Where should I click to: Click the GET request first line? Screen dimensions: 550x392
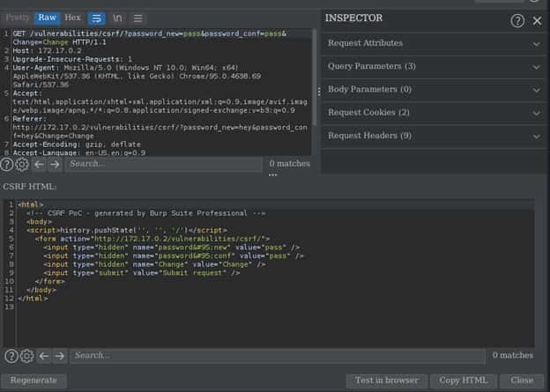150,34
